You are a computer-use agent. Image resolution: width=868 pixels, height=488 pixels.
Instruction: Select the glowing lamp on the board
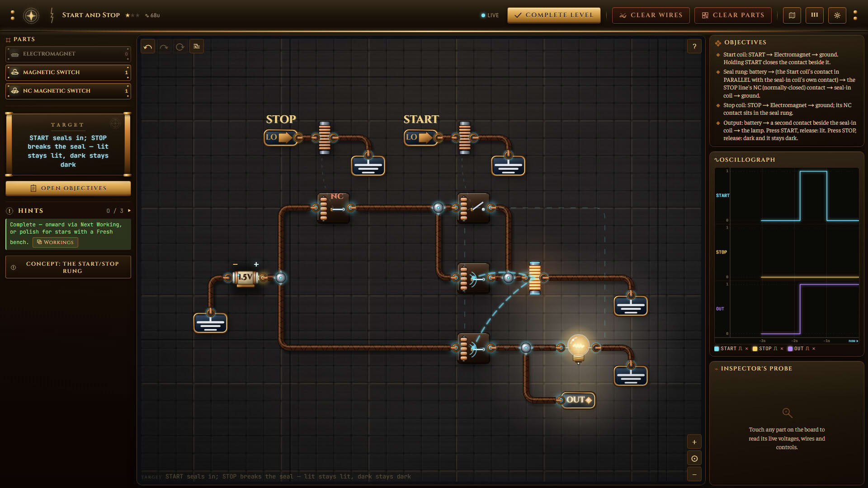pyautogui.click(x=578, y=348)
